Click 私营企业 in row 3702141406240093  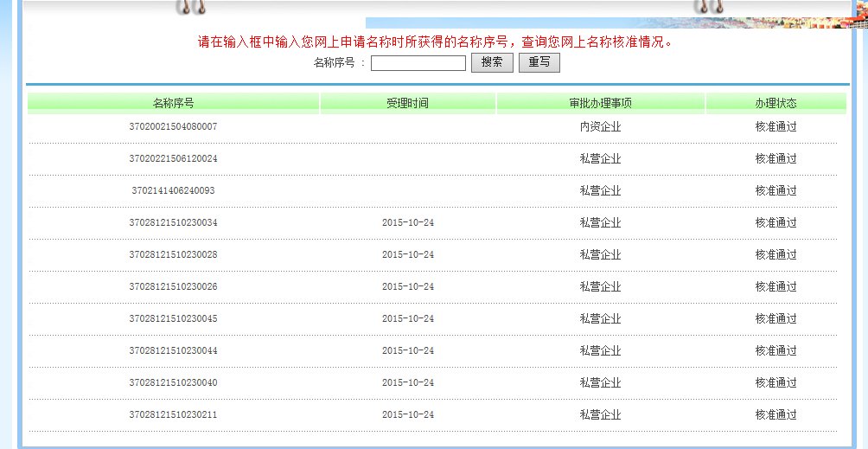601,190
